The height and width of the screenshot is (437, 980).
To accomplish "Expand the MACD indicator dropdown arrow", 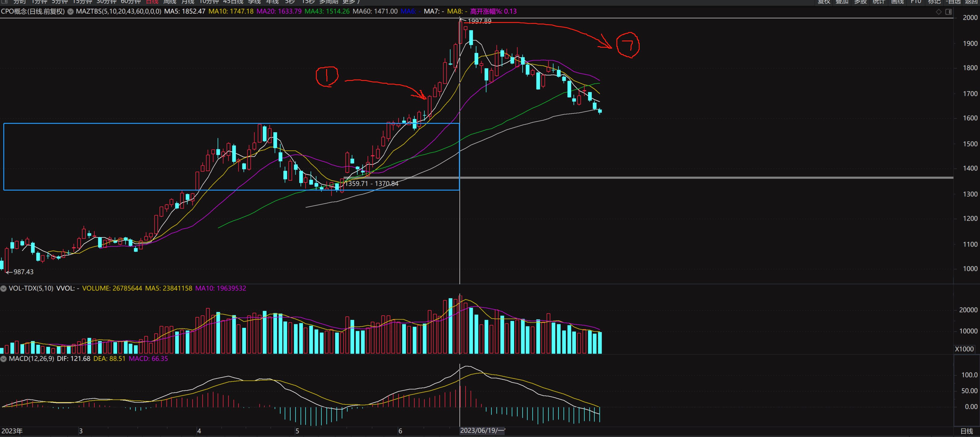I will pyautogui.click(x=3, y=358).
